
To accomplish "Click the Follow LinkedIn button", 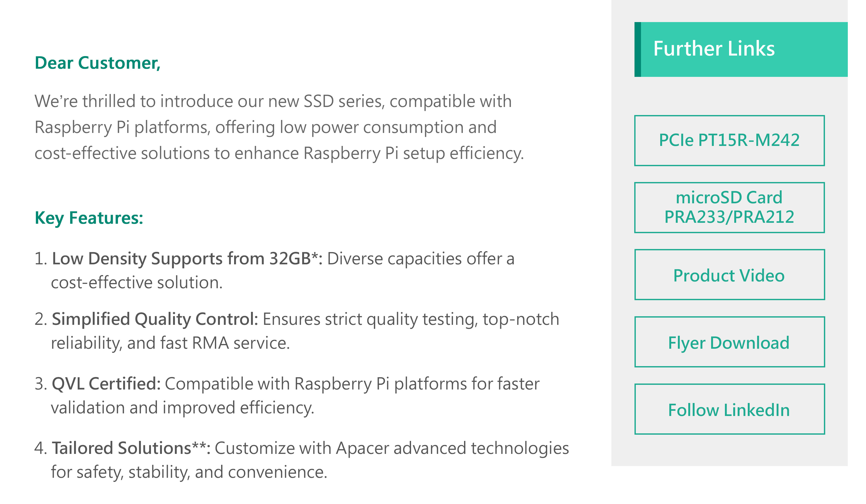I will click(729, 409).
